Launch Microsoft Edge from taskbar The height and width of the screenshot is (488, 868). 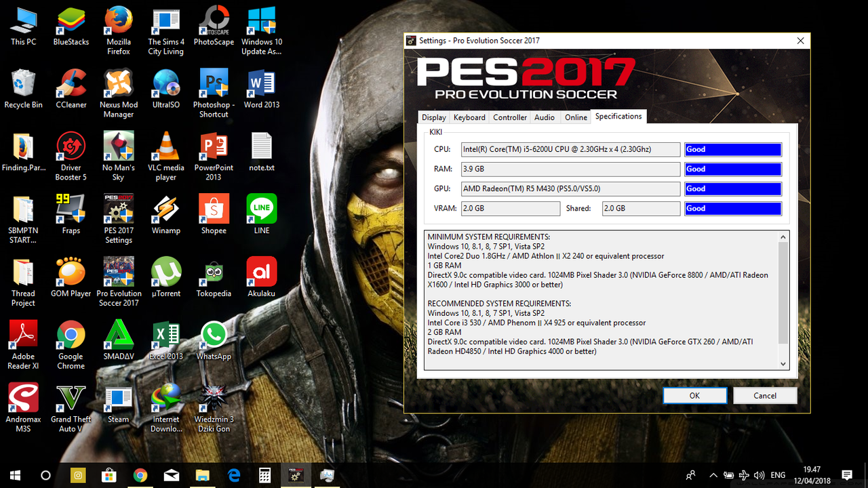pos(234,475)
